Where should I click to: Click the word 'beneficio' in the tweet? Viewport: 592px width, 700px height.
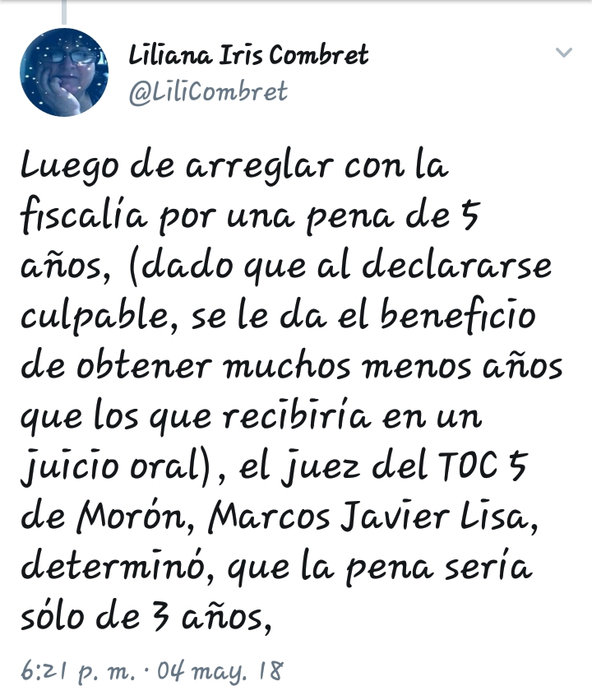click(x=458, y=315)
